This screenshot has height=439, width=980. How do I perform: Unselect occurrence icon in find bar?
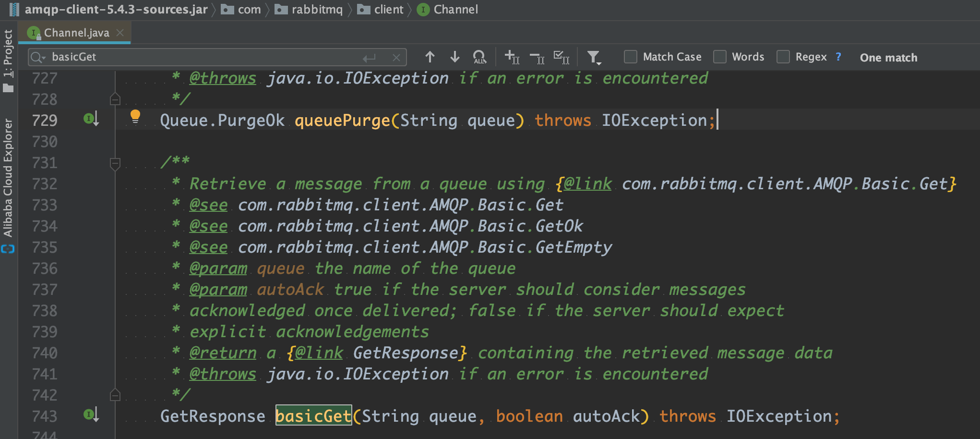click(537, 58)
